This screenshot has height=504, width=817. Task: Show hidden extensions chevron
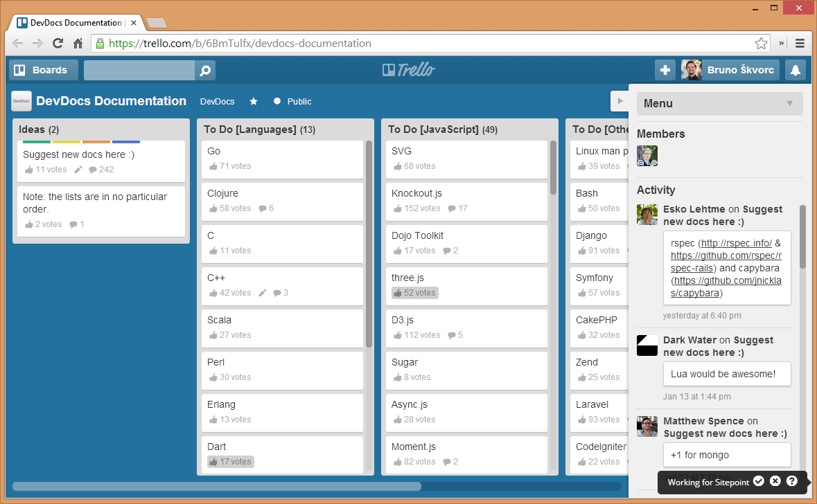[x=782, y=44]
